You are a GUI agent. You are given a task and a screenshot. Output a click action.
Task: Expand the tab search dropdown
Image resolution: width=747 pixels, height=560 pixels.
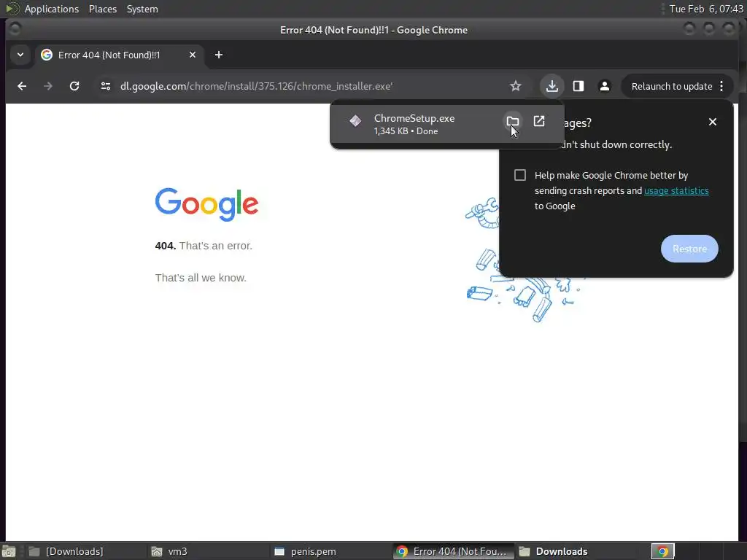tap(20, 55)
